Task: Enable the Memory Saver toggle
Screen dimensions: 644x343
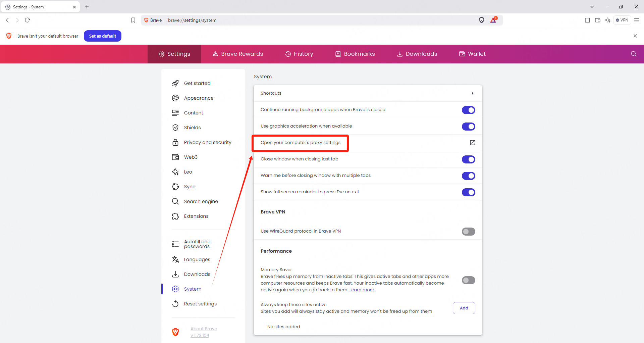Action: [x=468, y=280]
